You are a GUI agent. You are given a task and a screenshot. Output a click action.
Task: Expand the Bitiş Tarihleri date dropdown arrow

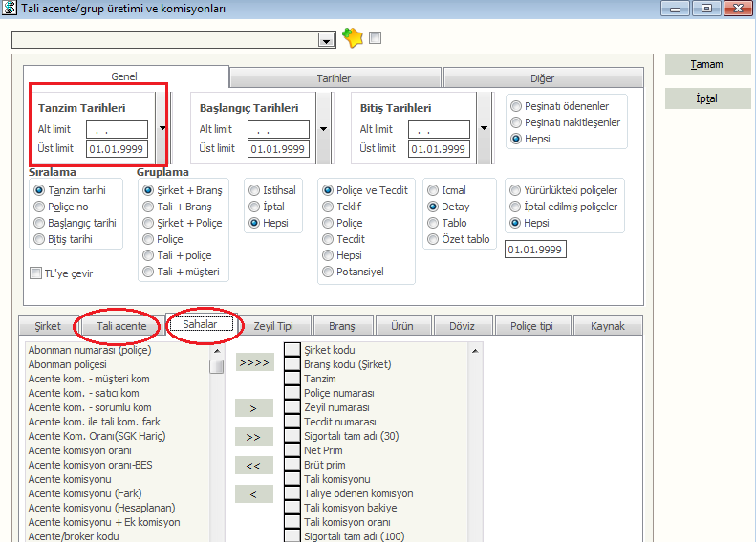(484, 127)
